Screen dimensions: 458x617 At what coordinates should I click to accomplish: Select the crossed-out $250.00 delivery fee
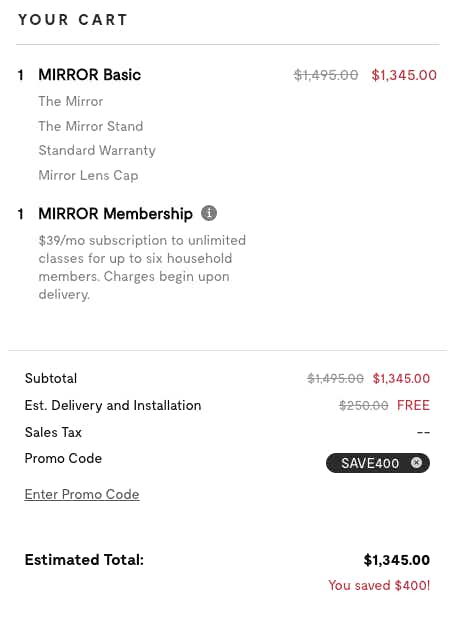click(364, 405)
